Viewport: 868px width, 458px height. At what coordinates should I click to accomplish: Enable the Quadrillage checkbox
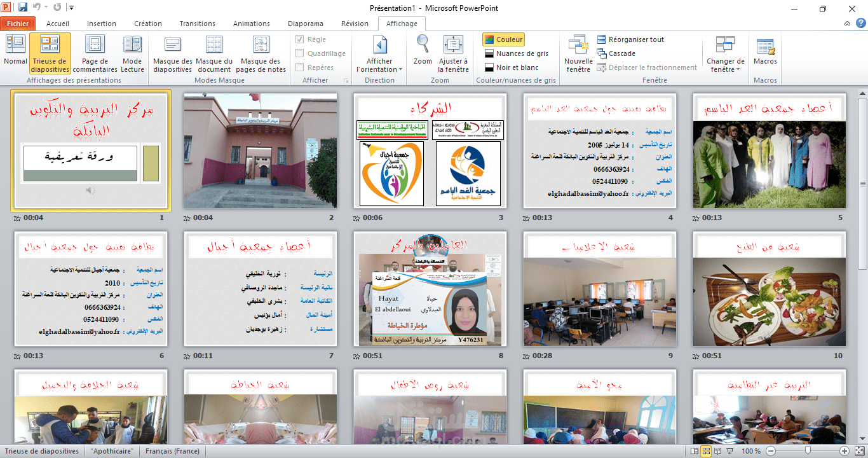click(300, 53)
